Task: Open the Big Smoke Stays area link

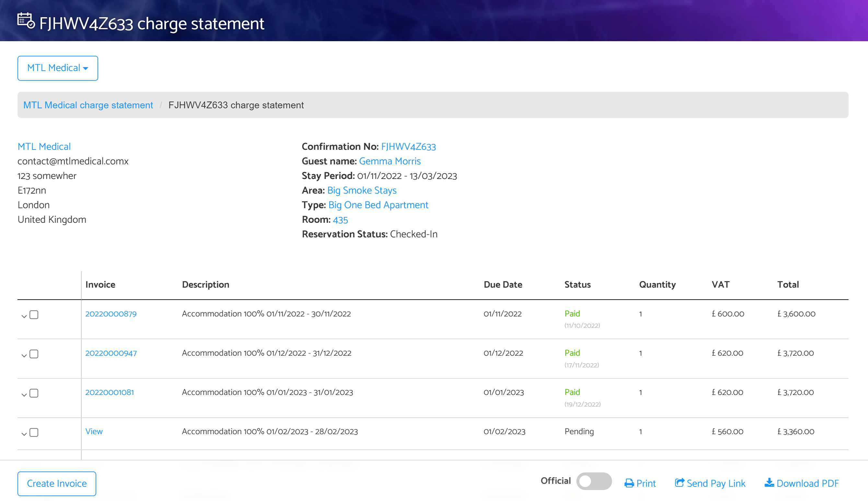Action: click(362, 190)
